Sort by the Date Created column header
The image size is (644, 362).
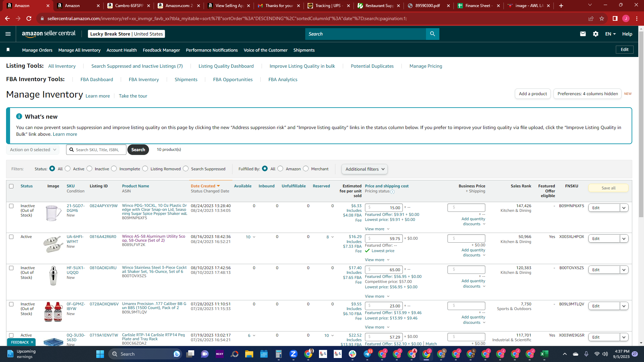[205, 186]
